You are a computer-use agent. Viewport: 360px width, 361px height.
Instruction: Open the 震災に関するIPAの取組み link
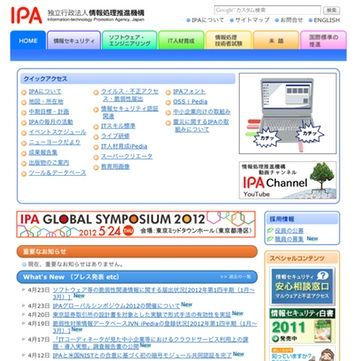201,126
